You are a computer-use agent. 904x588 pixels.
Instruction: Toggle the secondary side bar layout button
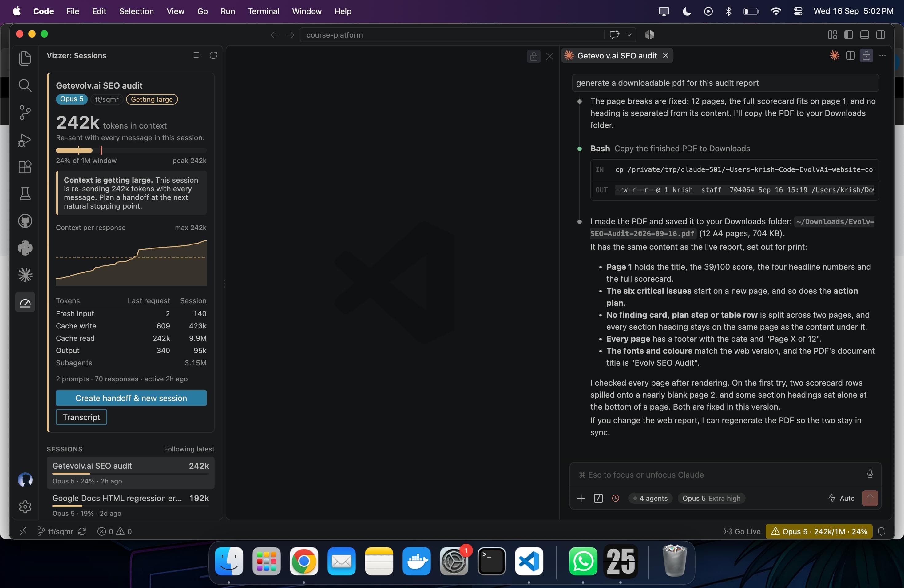click(x=880, y=34)
